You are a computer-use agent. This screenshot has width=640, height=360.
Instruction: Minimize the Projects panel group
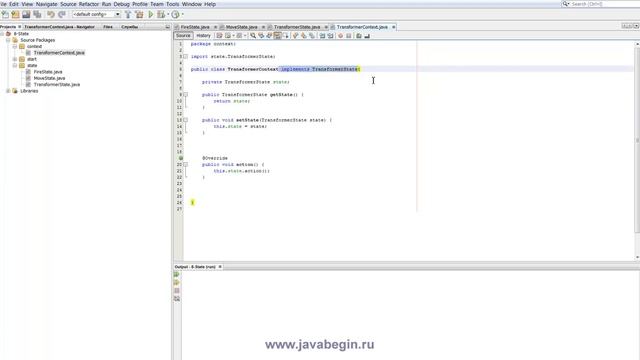pyautogui.click(x=167, y=27)
